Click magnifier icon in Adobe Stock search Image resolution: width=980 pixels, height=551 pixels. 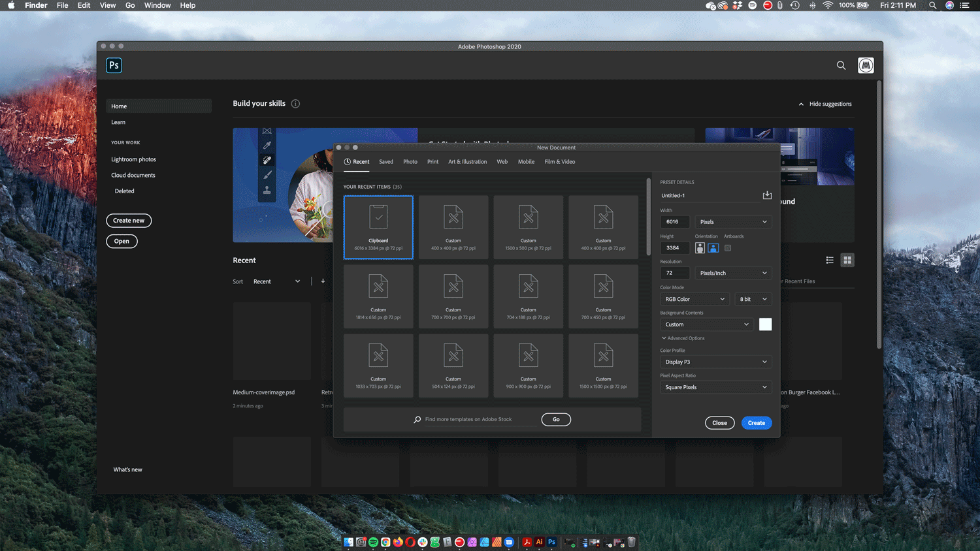pyautogui.click(x=417, y=419)
